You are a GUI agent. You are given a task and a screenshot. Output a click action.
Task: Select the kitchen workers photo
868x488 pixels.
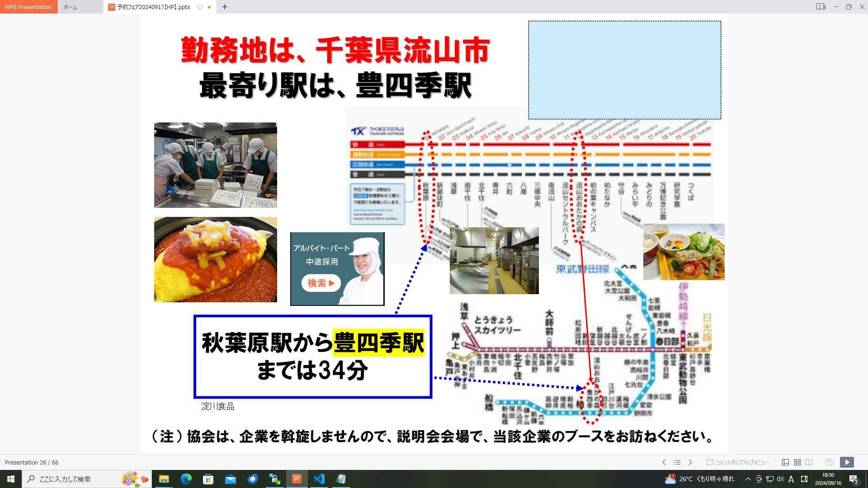click(216, 165)
